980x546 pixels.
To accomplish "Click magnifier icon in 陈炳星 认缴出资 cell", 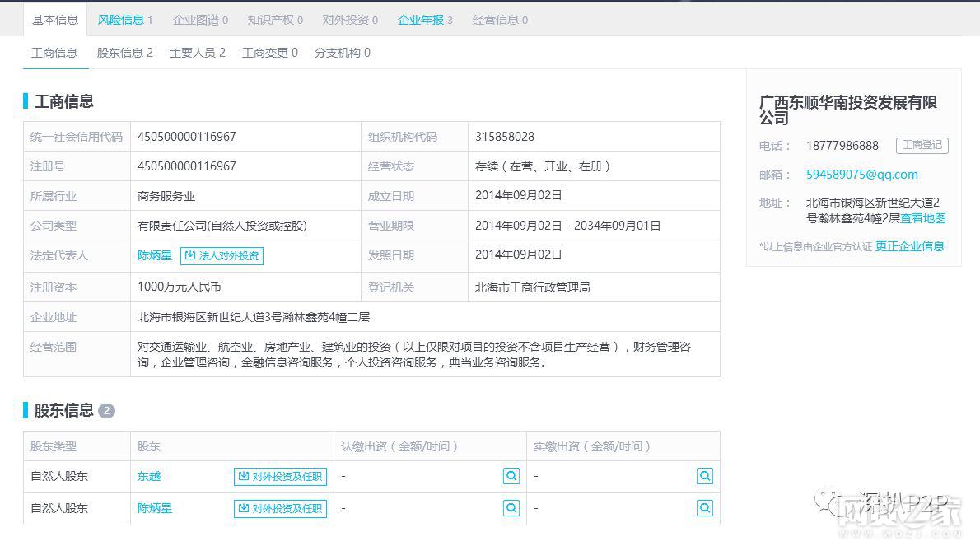I will click(x=511, y=508).
